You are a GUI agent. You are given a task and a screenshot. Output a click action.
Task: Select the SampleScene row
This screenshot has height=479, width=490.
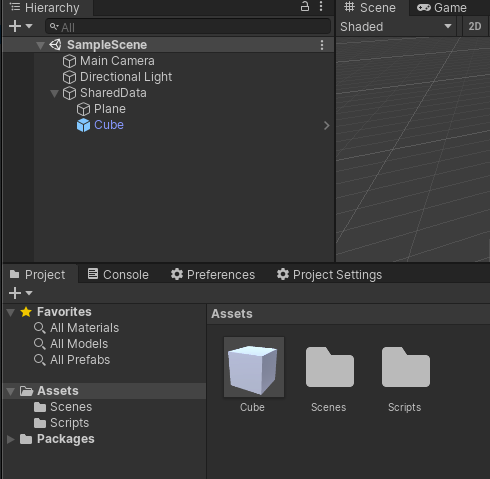click(168, 45)
